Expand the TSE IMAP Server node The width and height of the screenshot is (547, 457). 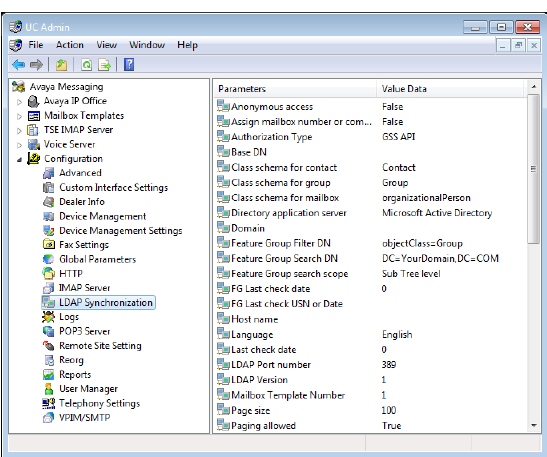[20, 131]
